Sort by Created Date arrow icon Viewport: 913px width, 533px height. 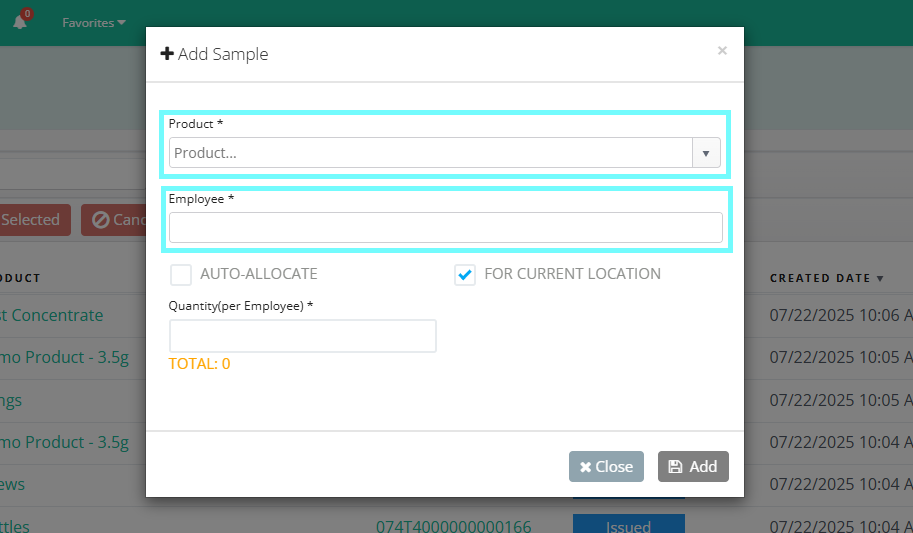pos(880,278)
